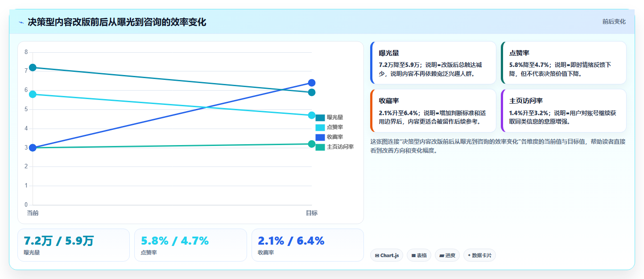Image resolution: width=644 pixels, height=279 pixels.
Task: Click the y-axis label 8
Action: point(26,52)
